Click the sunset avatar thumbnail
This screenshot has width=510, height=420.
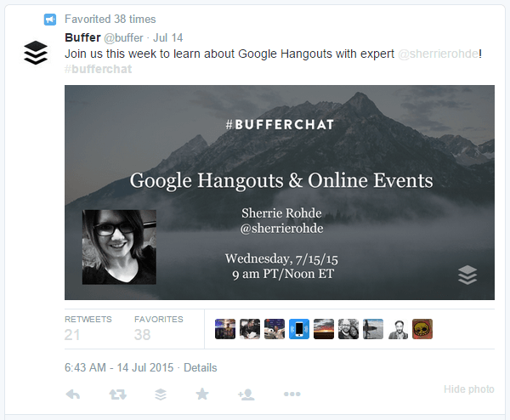tap(324, 329)
